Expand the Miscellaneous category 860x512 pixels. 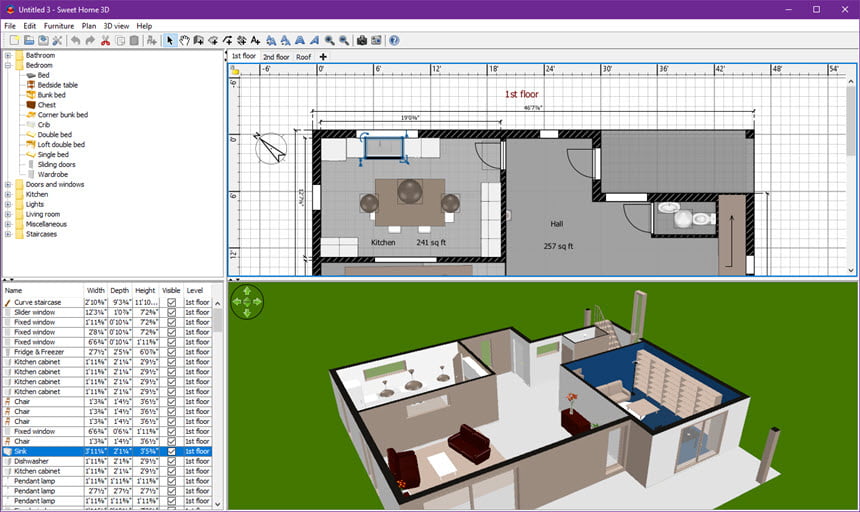(x=8, y=224)
